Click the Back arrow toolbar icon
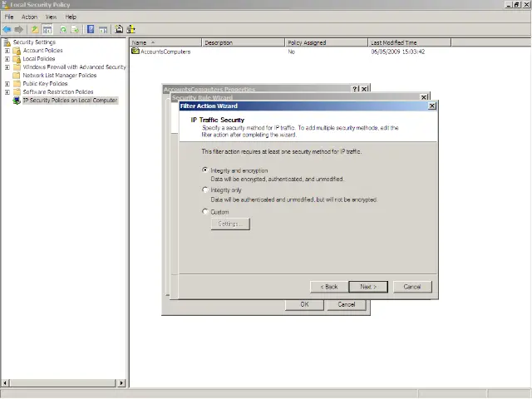 [x=7, y=29]
